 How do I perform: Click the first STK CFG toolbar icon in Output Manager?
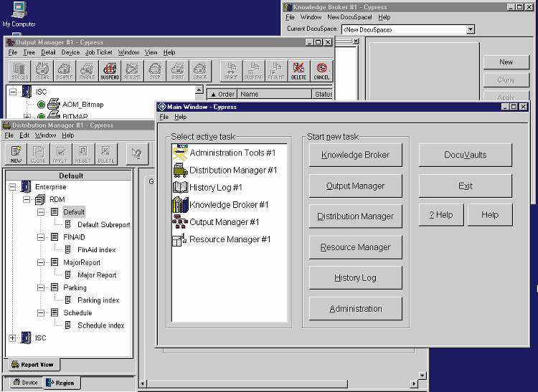(19, 71)
